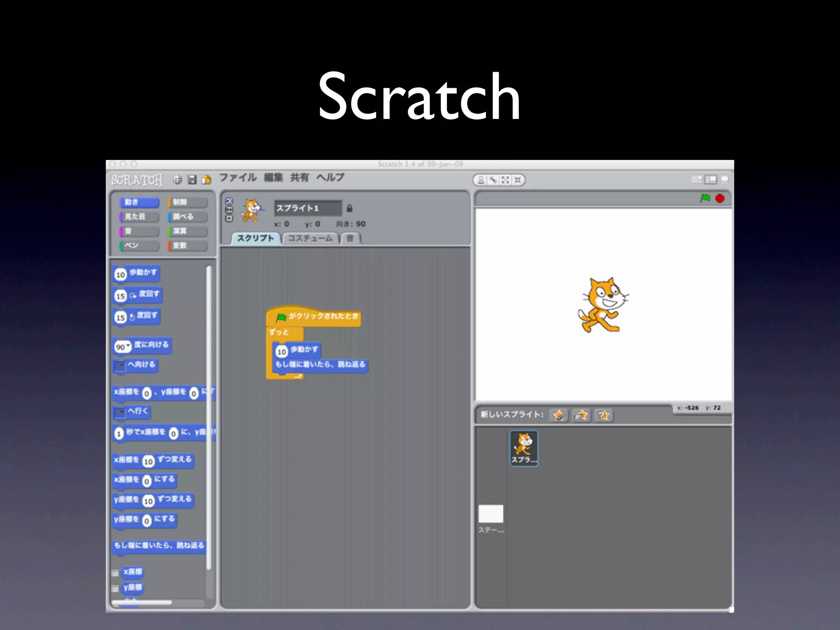Screen dimensions: 840x630
Task: Click the y座標を 10 ずつ変える block
Action: tap(153, 500)
